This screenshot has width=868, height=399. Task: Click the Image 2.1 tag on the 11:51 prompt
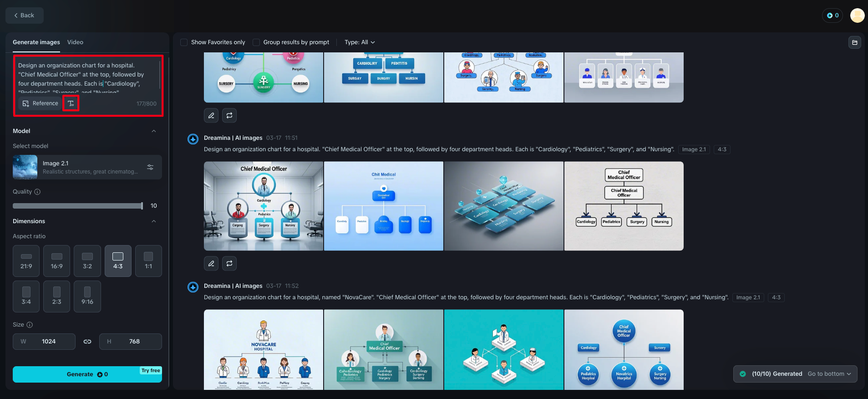694,149
